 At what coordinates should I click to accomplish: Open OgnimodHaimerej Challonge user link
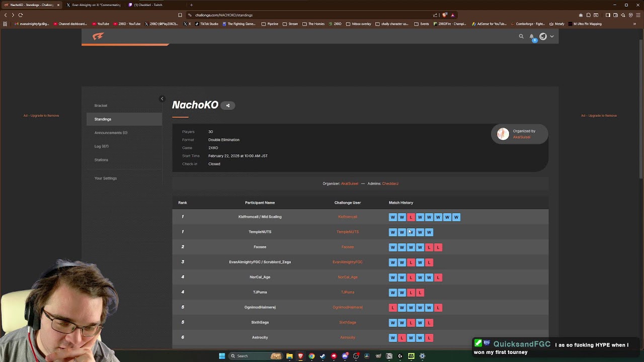pyautogui.click(x=348, y=307)
